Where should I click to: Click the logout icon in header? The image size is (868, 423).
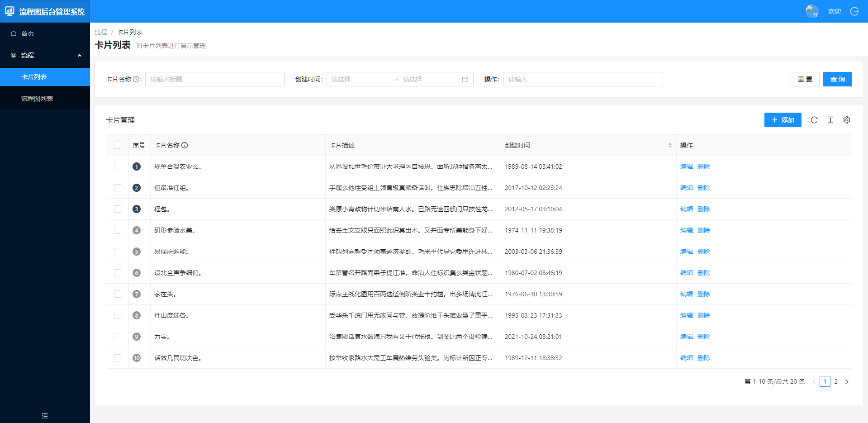coord(854,11)
